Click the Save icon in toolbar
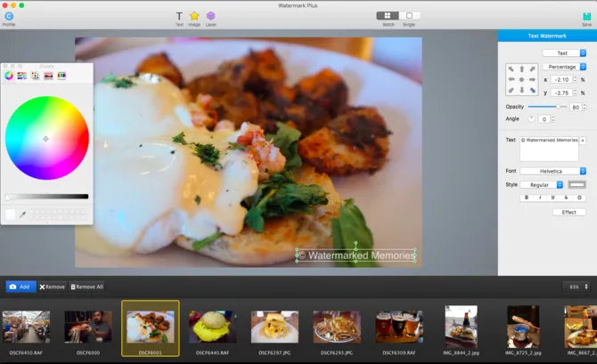This screenshot has height=364, width=597. pyautogui.click(x=586, y=16)
